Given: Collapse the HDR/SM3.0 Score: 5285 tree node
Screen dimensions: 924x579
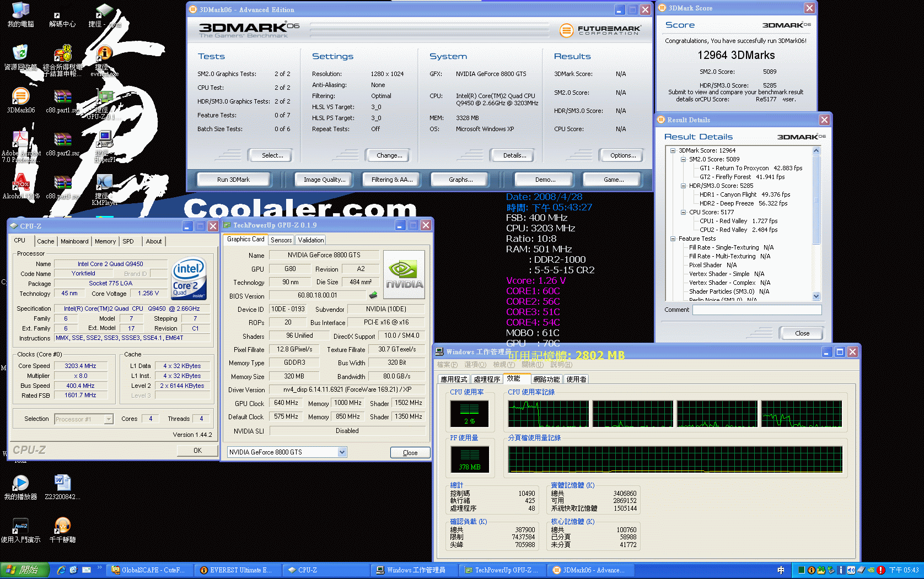Looking at the screenshot, I should pyautogui.click(x=683, y=186).
